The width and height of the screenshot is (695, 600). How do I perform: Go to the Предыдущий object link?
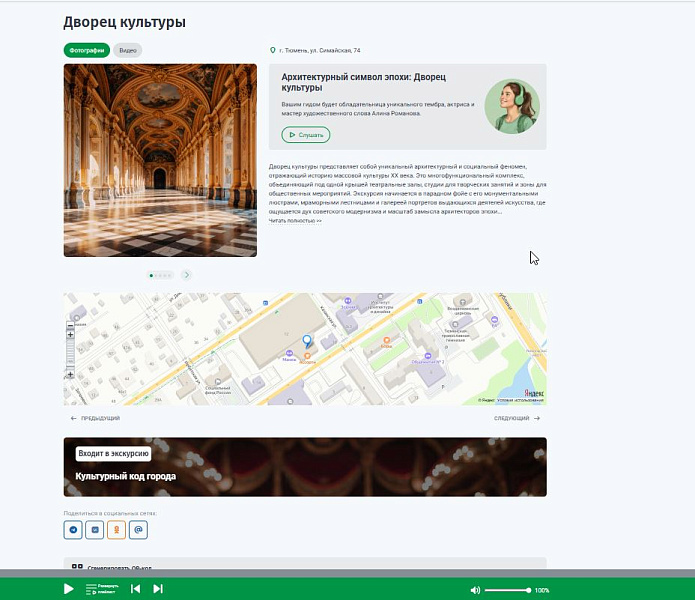[x=95, y=418]
